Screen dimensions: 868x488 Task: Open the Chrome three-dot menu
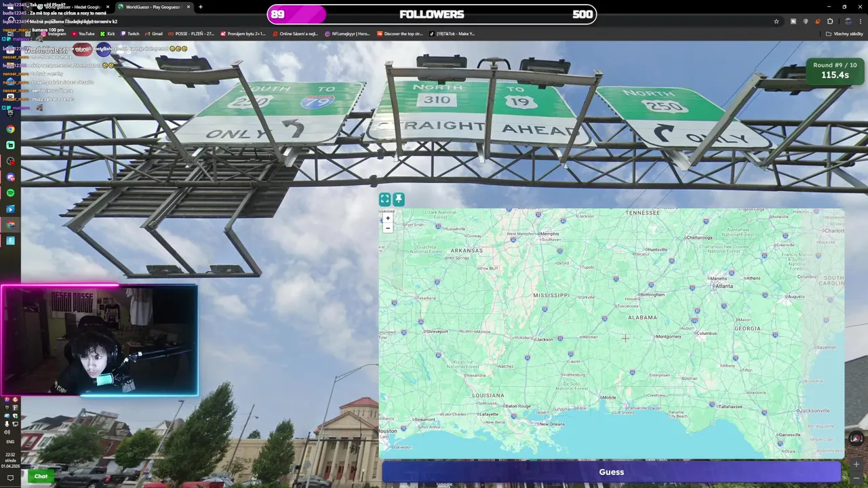861,21
